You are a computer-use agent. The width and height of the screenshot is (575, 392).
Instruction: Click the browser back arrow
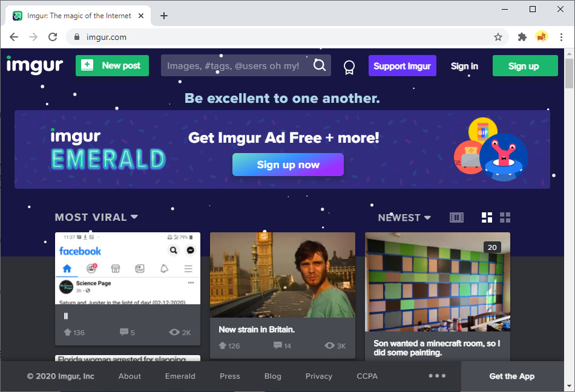(x=14, y=37)
